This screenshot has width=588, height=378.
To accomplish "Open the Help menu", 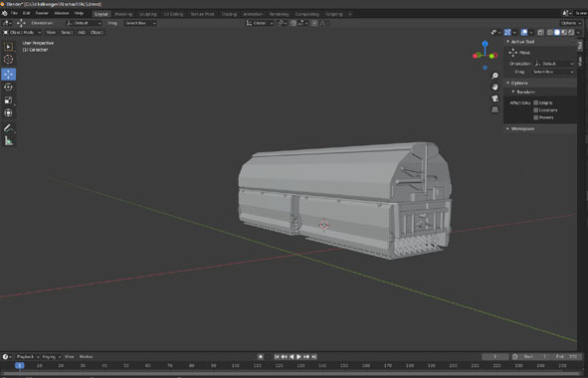I will click(79, 14).
